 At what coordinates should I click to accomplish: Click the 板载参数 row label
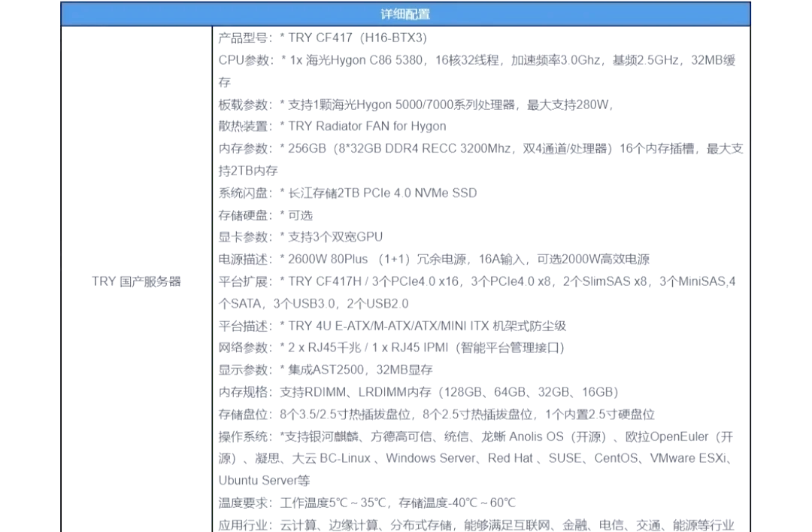(x=238, y=105)
